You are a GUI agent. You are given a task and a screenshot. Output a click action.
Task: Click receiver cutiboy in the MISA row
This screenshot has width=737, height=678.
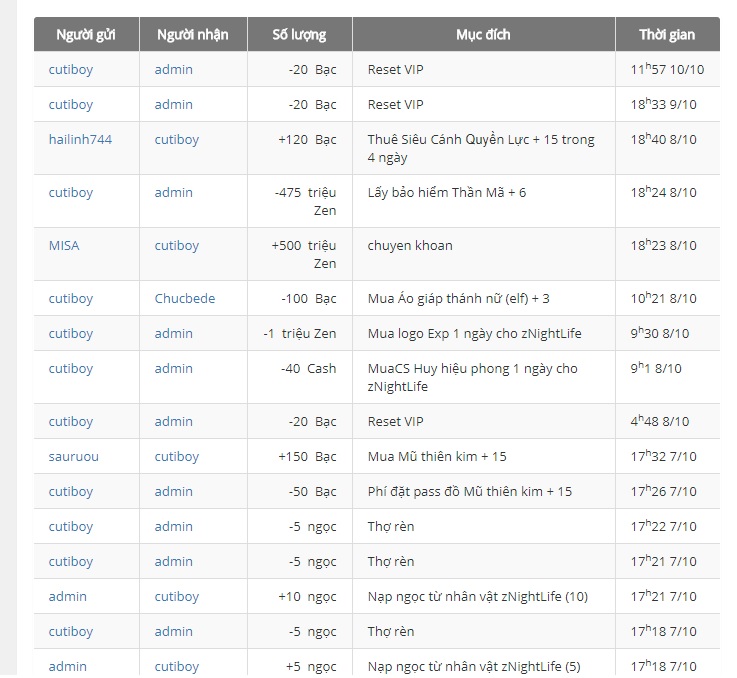pos(177,246)
